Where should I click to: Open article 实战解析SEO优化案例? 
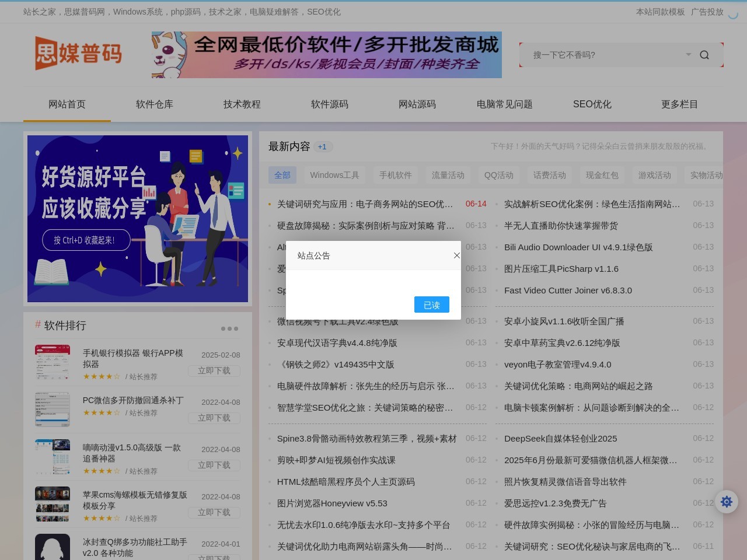pos(592,204)
